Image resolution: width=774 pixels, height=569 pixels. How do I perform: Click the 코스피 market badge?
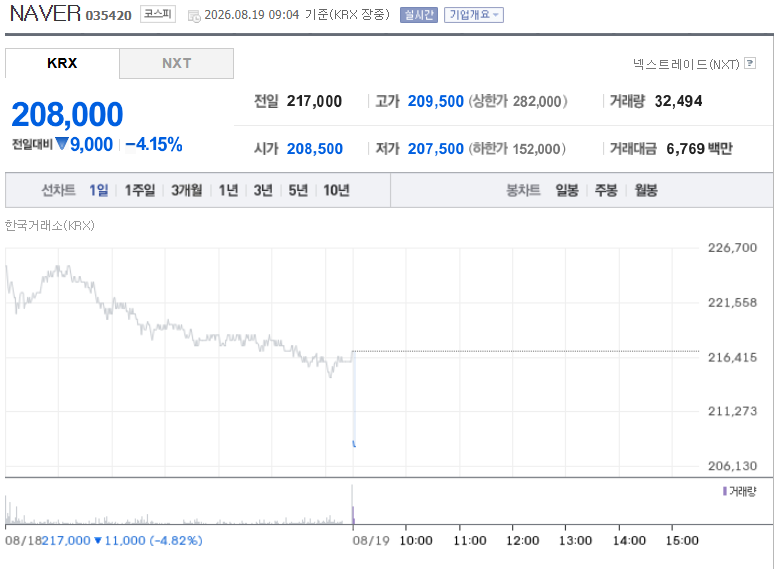click(x=158, y=14)
